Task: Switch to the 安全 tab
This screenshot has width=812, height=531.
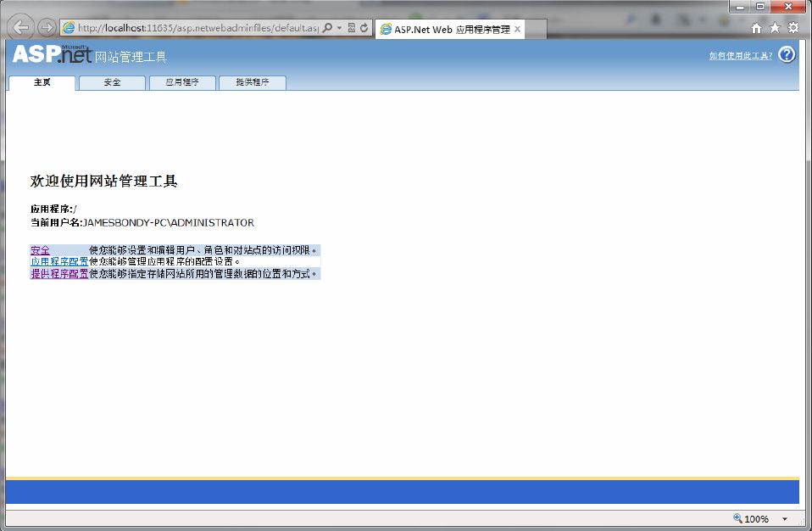Action: pyautogui.click(x=112, y=82)
